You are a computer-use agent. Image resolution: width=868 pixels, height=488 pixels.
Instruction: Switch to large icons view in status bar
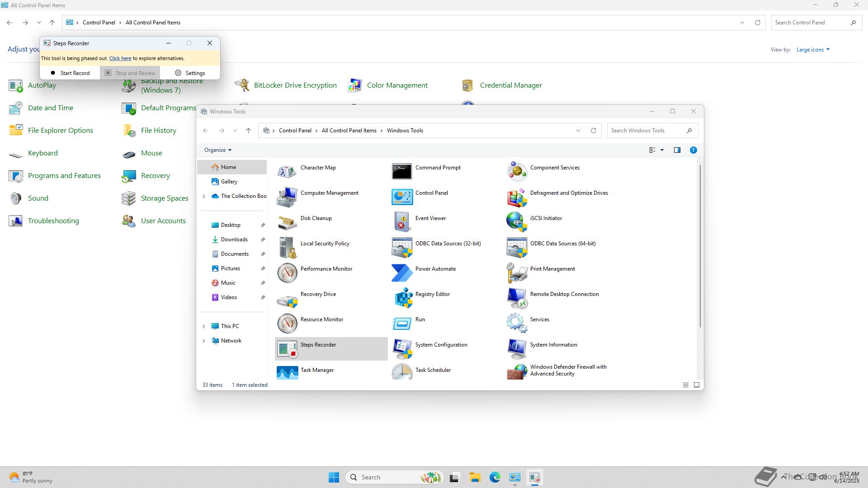click(x=697, y=385)
